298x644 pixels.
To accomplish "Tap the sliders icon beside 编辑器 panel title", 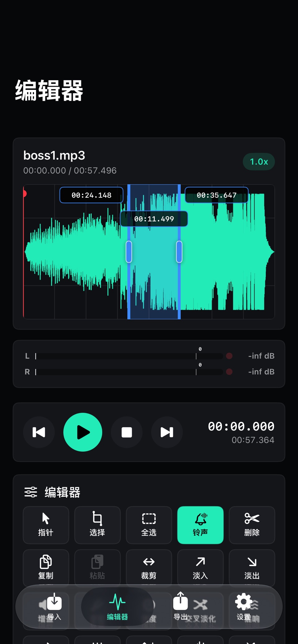I will click(31, 492).
